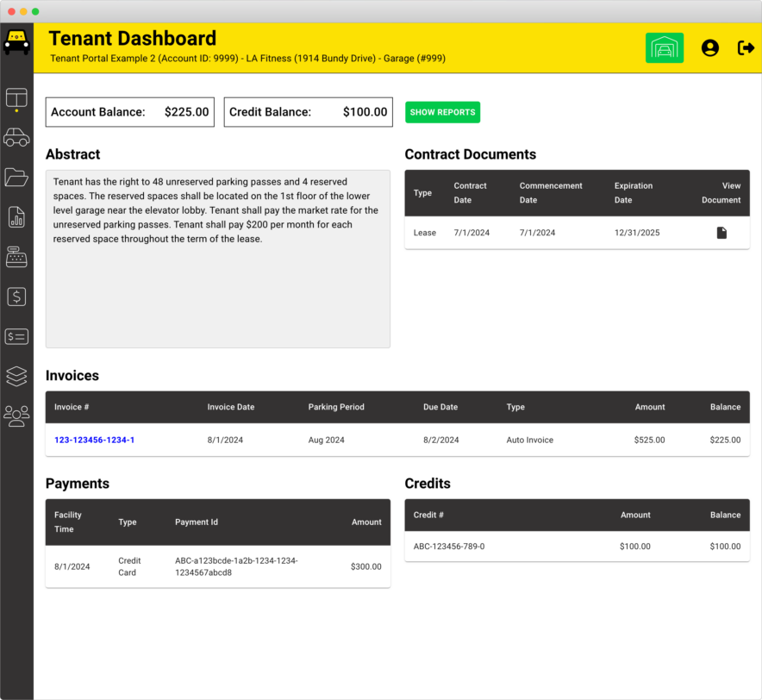Open the reports chart icon in the sidebar
762x700 pixels.
[x=16, y=217]
